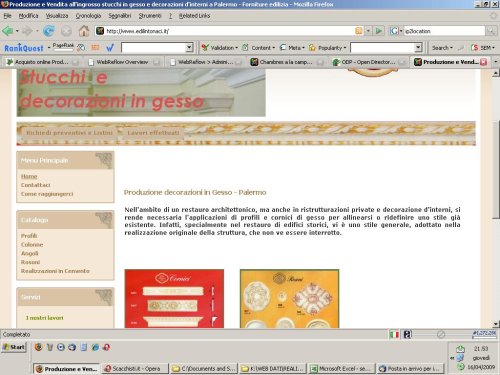Switch to the Acquisto online Prod... tab
The width and height of the screenshot is (500, 375).
pos(42,62)
